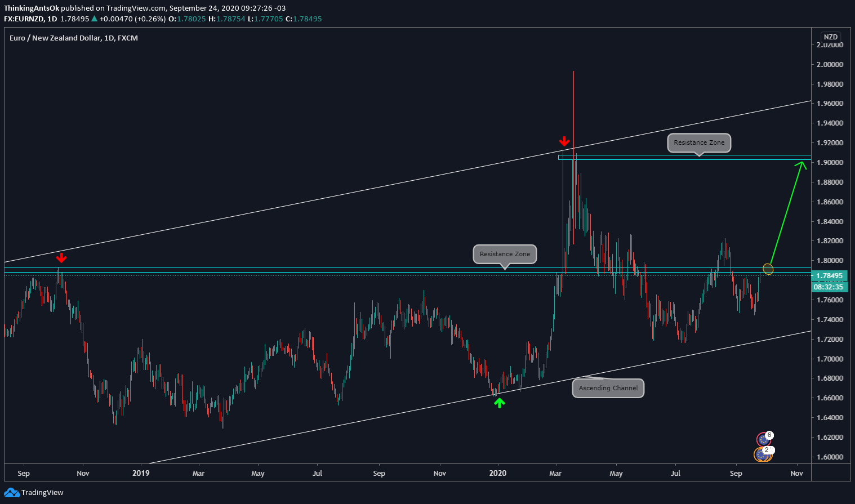Select the 1.64000 price axis label

(x=830, y=418)
